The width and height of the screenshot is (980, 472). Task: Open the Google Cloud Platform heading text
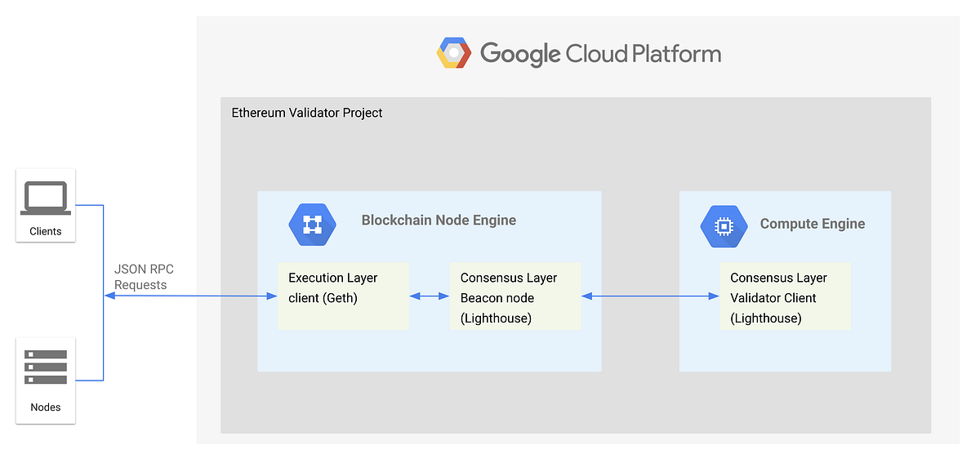[x=600, y=52]
